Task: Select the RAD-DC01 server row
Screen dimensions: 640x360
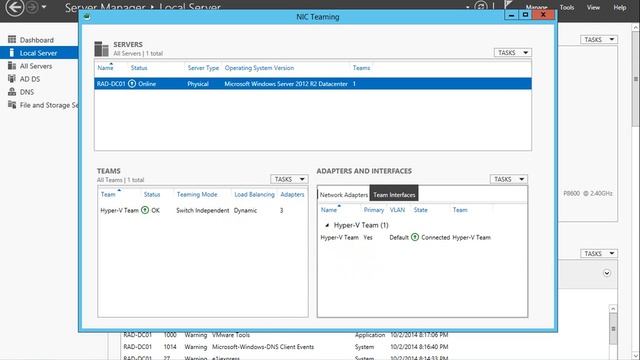Action: pyautogui.click(x=313, y=84)
